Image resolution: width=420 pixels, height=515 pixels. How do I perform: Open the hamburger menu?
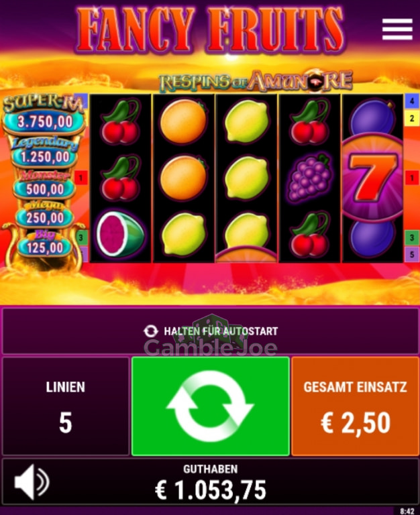397,30
